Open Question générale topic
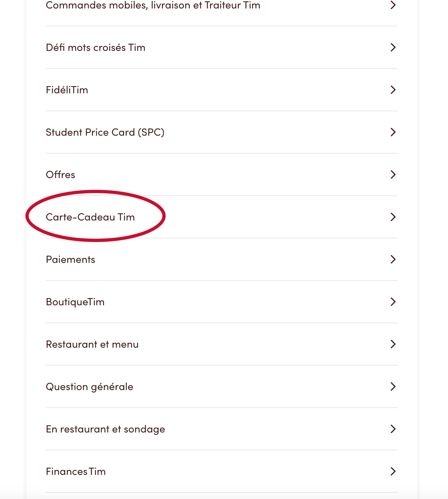 coord(90,387)
